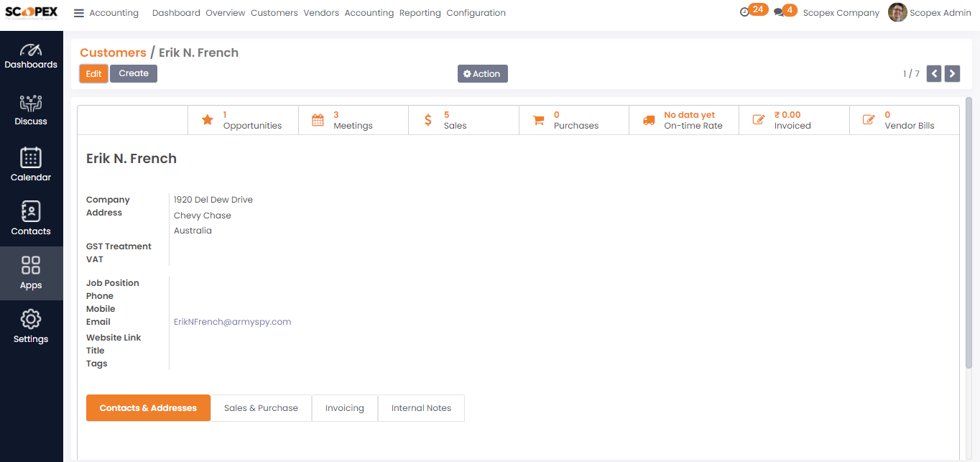Open activities clock icon with 24 badge
Image resolution: width=980 pixels, height=462 pixels.
pos(754,11)
